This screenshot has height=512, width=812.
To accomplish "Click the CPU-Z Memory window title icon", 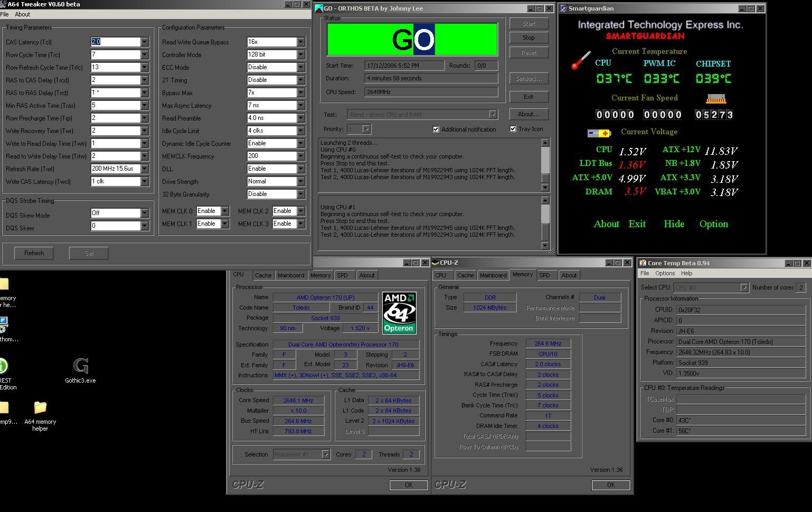I will (436, 263).
